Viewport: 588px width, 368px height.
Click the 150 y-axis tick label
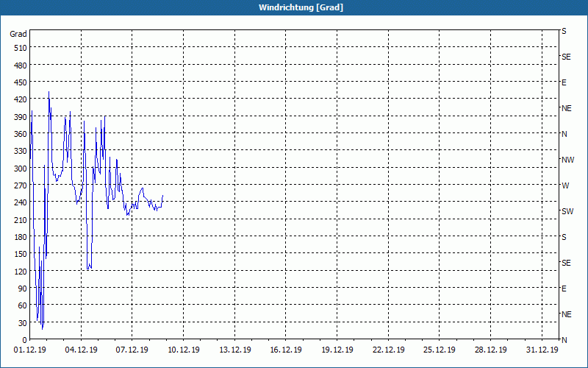[21, 254]
